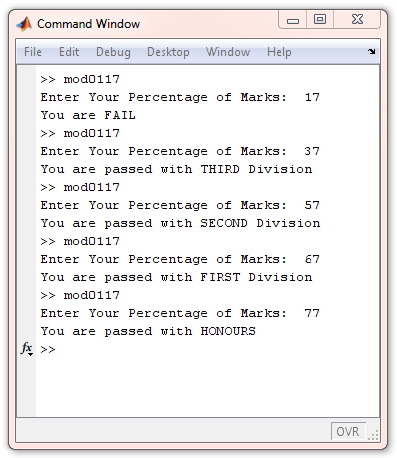Screen dimensions: 397x458
Task: Toggle the OVR overwrite indicator
Action: click(348, 432)
